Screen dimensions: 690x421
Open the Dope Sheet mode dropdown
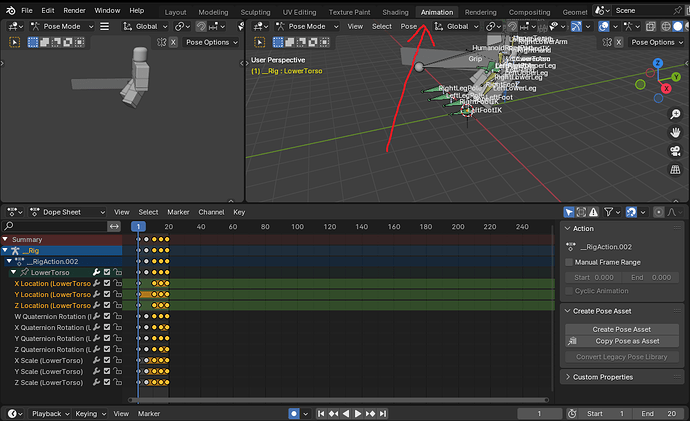(x=68, y=212)
